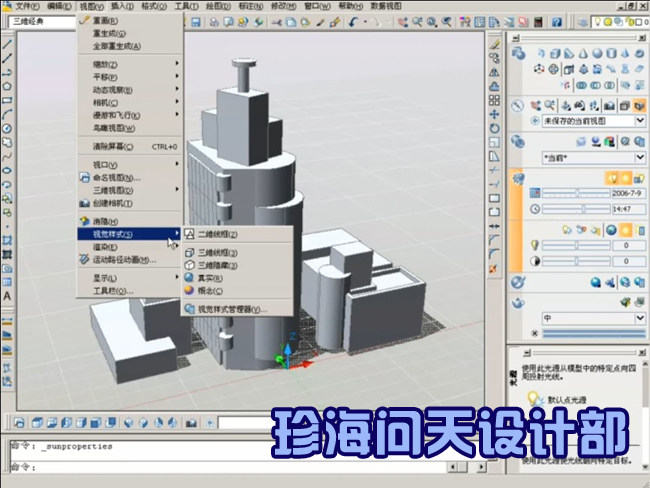Choose 真实(R) visual style

pyautogui.click(x=237, y=278)
